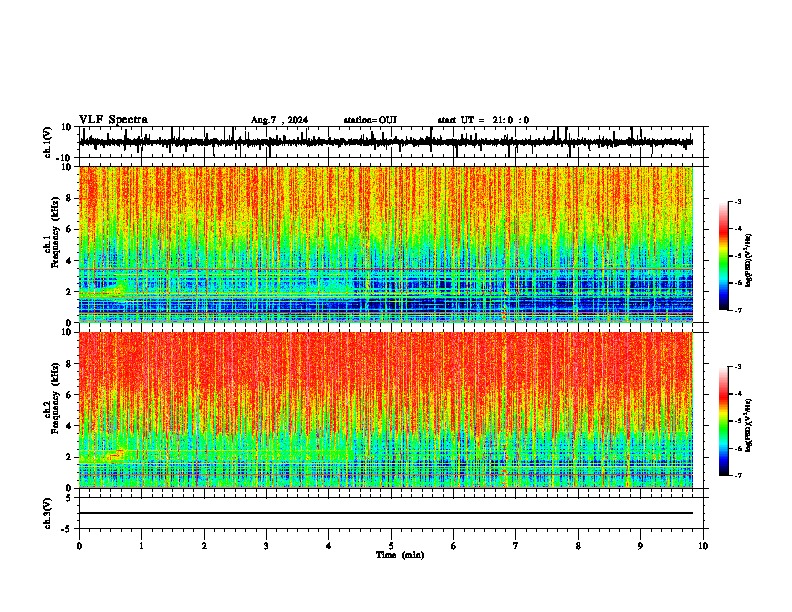Click tick label 7 on the Time axis
The image size is (792, 612).
[x=516, y=546]
